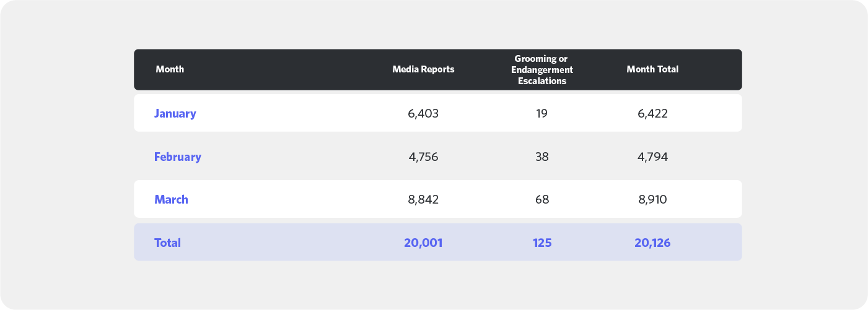Click total escalations value 125
868x310 pixels.
542,243
